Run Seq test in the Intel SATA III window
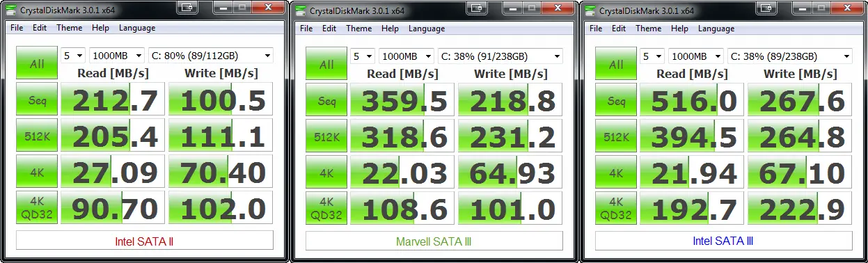Image resolution: width=868 pixels, height=263 pixels. click(x=616, y=99)
